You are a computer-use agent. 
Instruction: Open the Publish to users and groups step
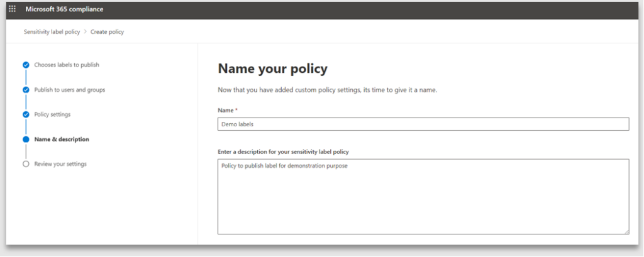pyautogui.click(x=69, y=90)
